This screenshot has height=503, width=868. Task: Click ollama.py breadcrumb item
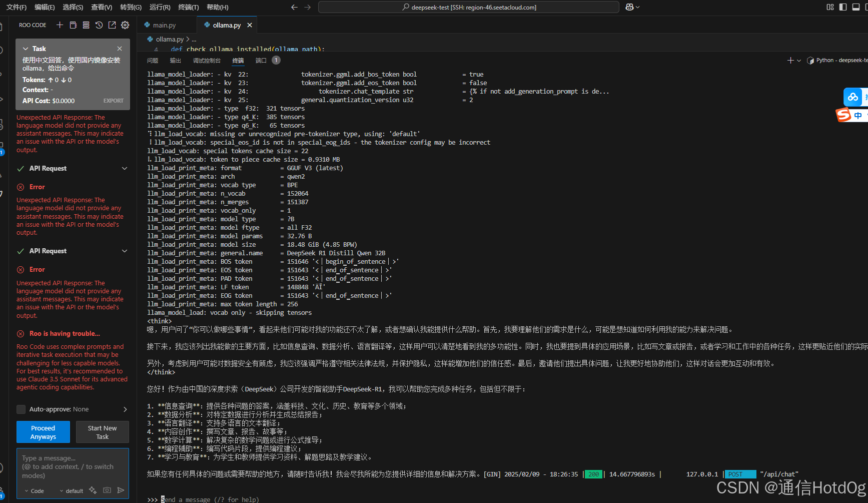tap(170, 39)
